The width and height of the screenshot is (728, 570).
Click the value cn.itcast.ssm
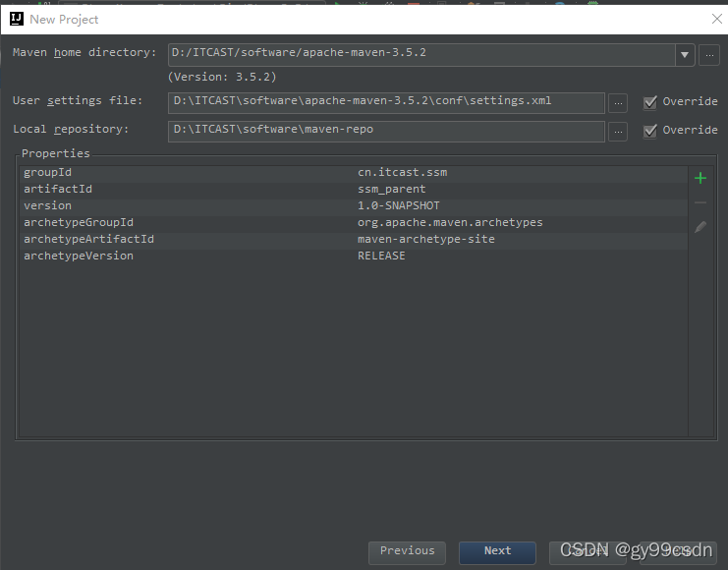click(402, 172)
